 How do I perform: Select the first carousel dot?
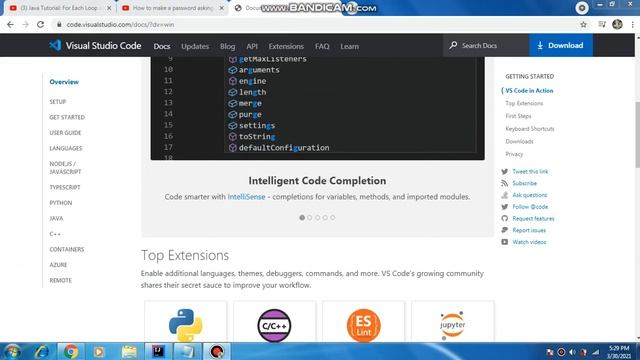[x=302, y=218]
